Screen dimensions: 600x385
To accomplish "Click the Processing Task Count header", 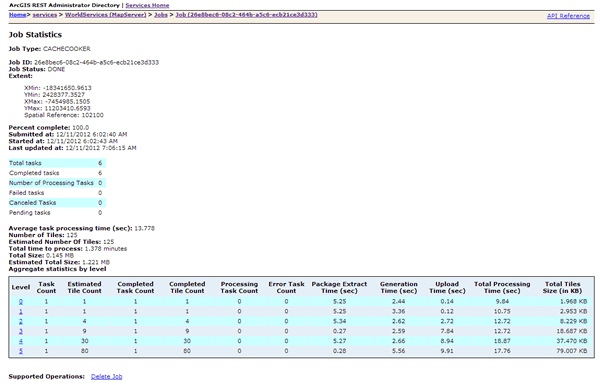I will pos(239,287).
